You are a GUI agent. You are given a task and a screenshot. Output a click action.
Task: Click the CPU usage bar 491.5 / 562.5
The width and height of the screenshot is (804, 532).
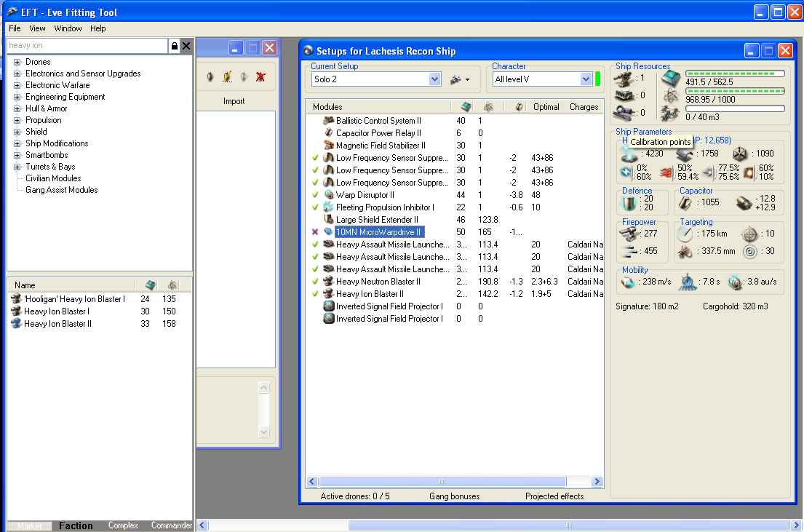coord(735,74)
